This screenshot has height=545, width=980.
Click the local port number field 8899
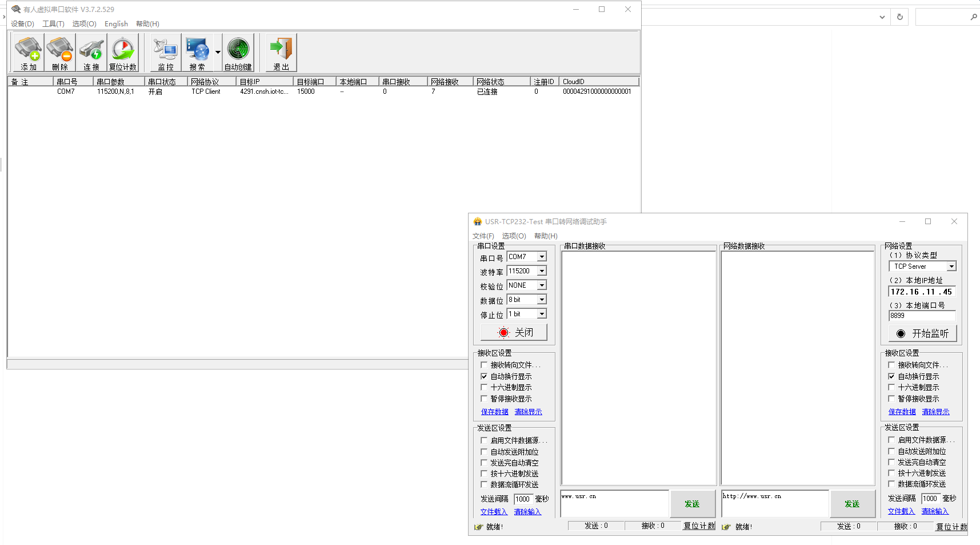pyautogui.click(x=921, y=316)
